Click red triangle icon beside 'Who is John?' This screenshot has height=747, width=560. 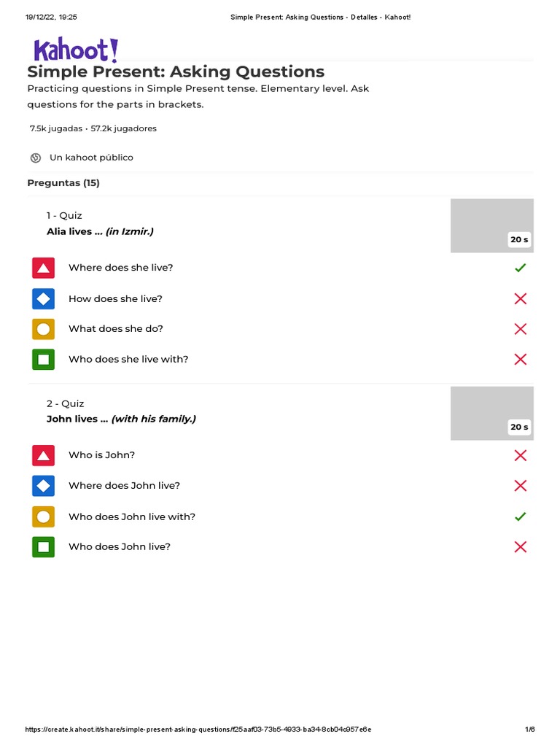tap(43, 455)
